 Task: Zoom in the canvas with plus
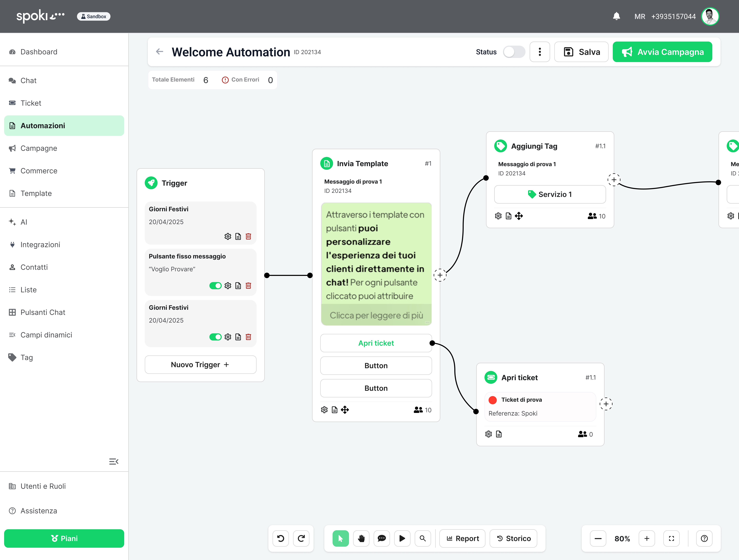coord(647,538)
